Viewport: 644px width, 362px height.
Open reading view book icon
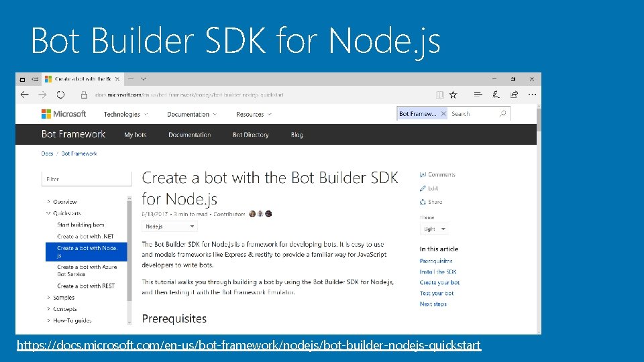point(440,95)
